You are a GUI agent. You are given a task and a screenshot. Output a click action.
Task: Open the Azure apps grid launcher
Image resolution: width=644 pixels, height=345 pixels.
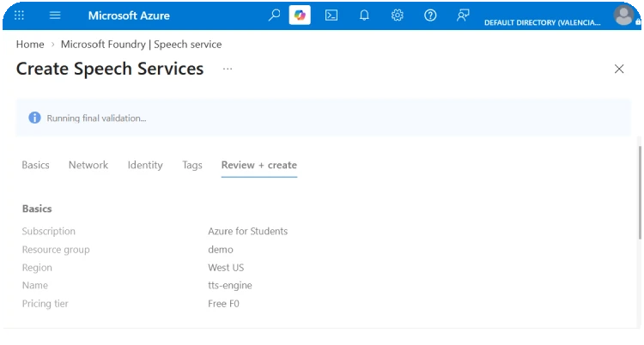19,15
